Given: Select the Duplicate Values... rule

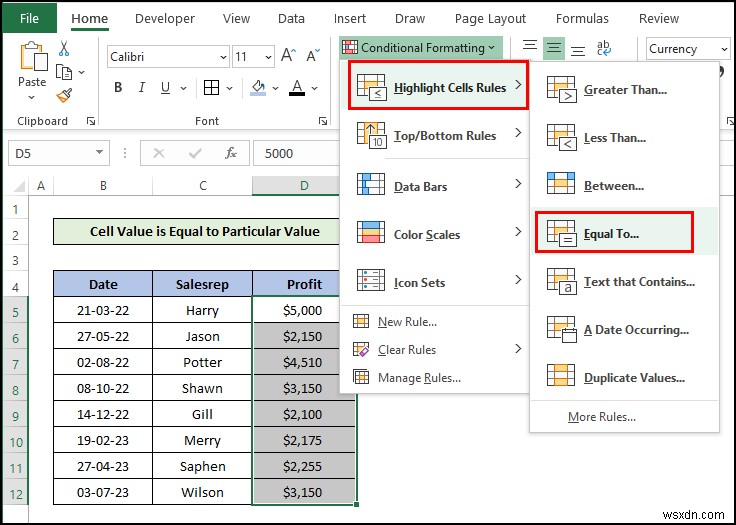Looking at the screenshot, I should pyautogui.click(x=624, y=377).
